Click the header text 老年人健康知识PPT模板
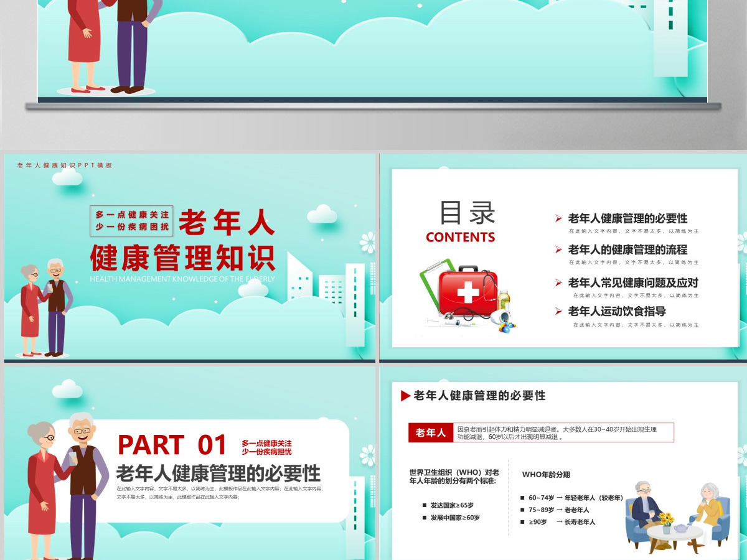 (65, 166)
